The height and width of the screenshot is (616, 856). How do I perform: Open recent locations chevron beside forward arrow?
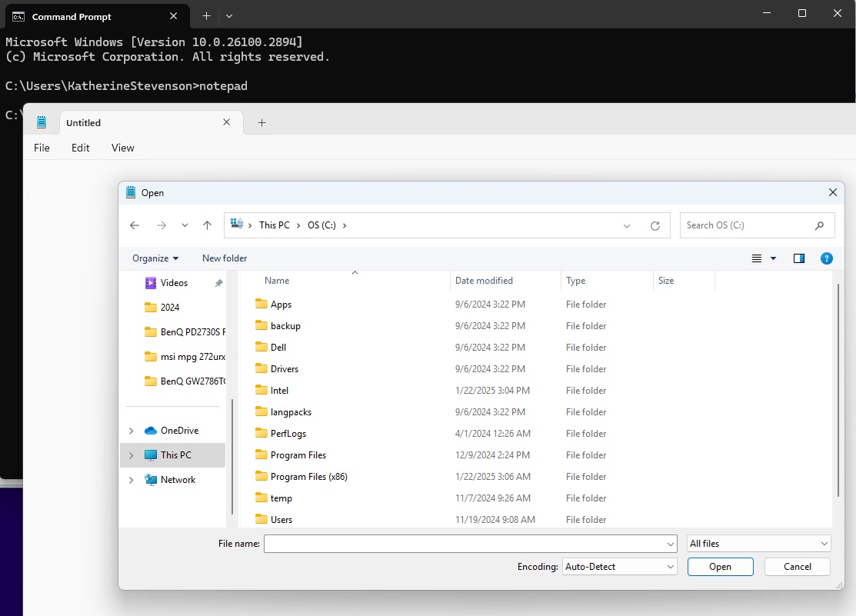pyautogui.click(x=185, y=225)
